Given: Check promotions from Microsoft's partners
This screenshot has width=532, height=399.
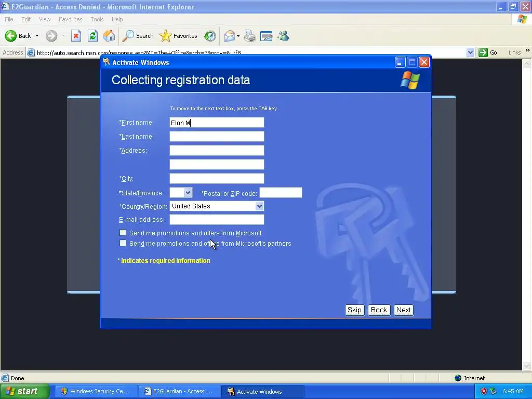Looking at the screenshot, I should tap(123, 243).
